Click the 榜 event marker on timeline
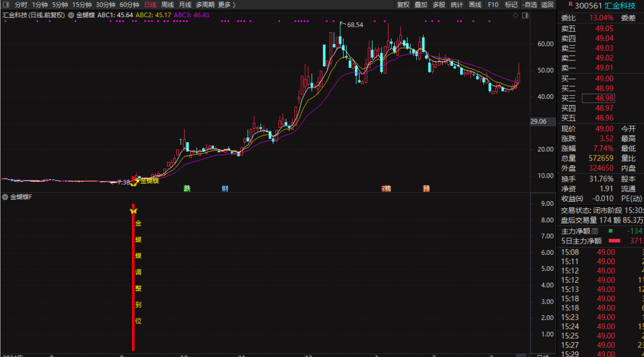This screenshot has height=357, width=644. (386, 188)
